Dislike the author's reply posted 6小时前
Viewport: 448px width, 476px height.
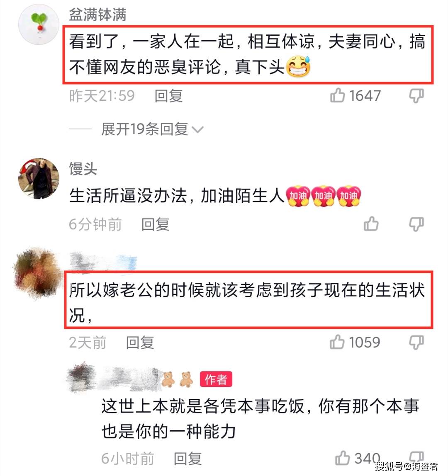[x=416, y=457]
